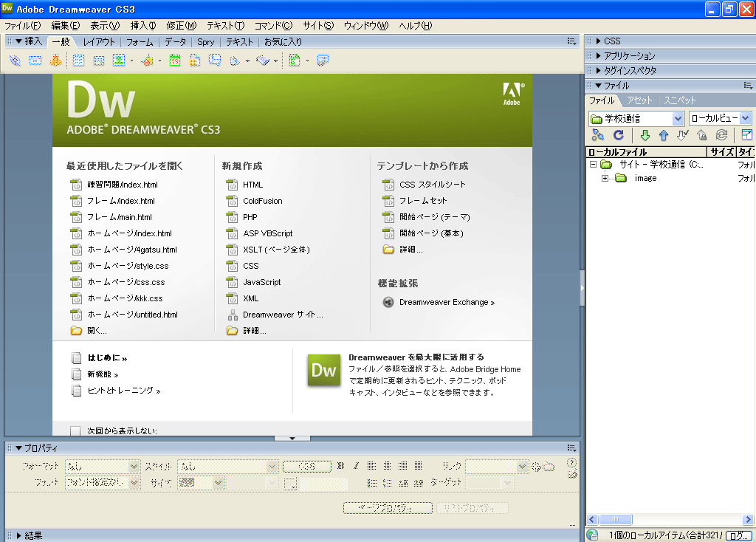This screenshot has width=756, height=542.
Task: Click the expand Files panel icon
Action: (746, 135)
